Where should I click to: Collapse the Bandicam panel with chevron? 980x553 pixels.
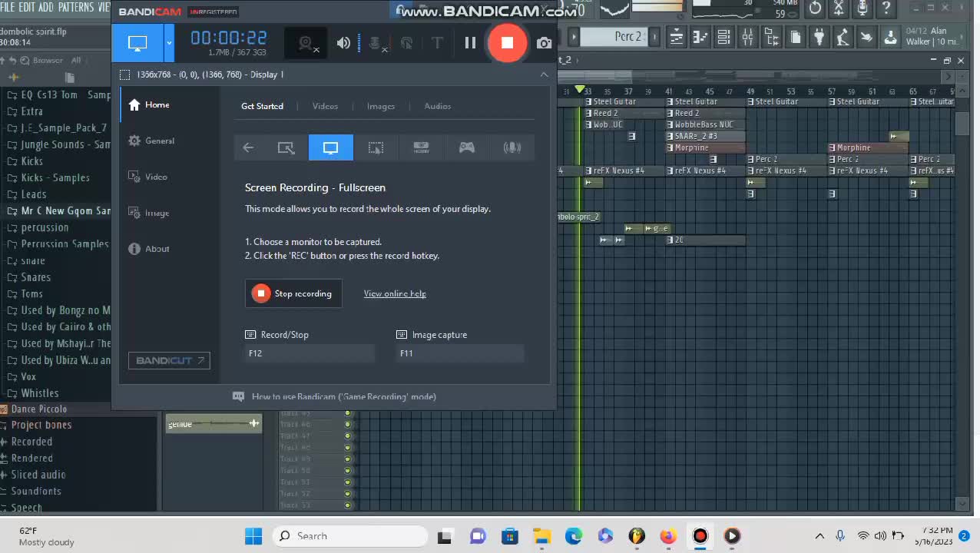[x=544, y=75]
